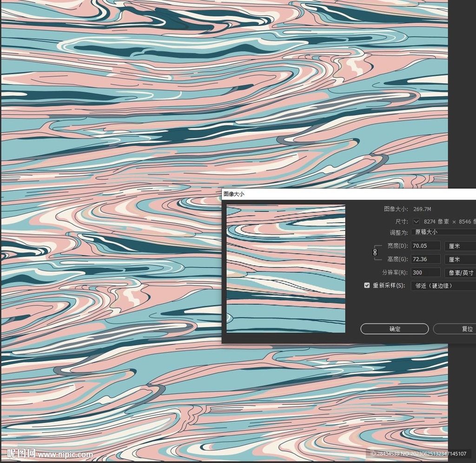Click the 图像大小 dialog title bar
Viewport: 476px width, 463px height.
349,194
